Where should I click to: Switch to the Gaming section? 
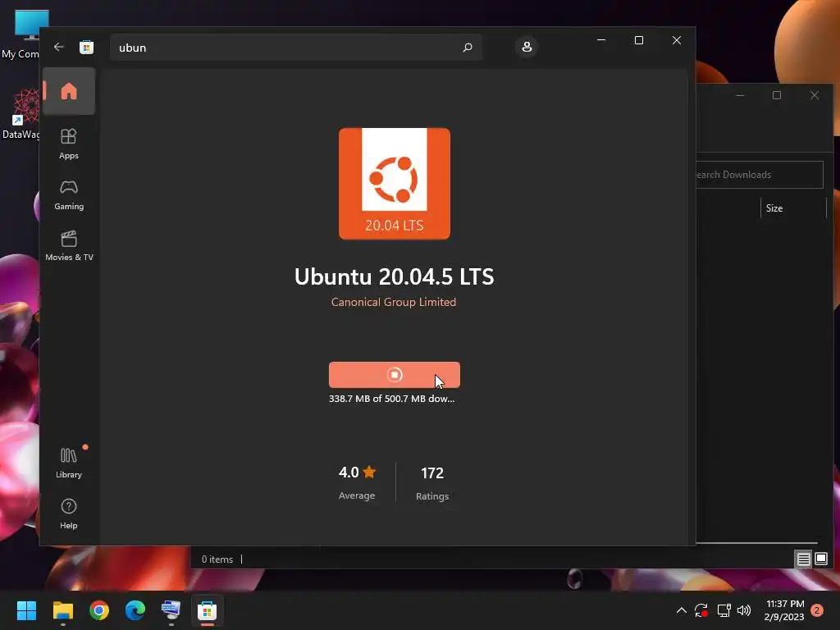69,195
